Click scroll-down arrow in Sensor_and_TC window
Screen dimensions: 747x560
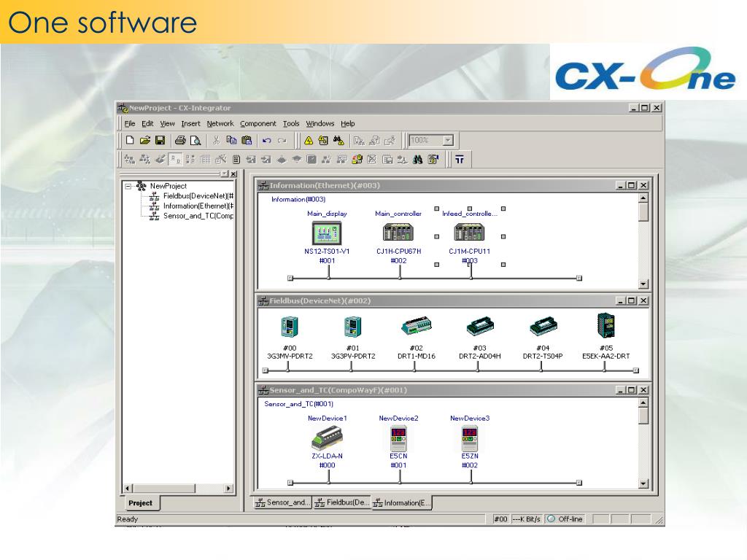tap(643, 483)
